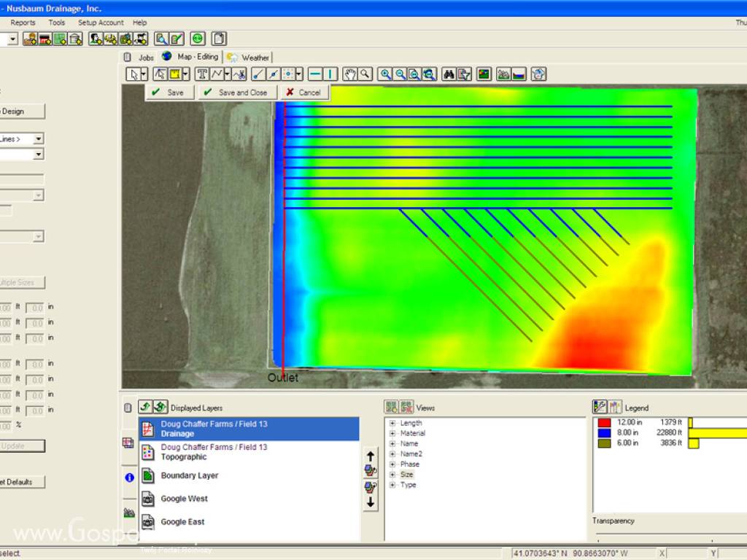Expand the Type view node

pyautogui.click(x=392, y=485)
